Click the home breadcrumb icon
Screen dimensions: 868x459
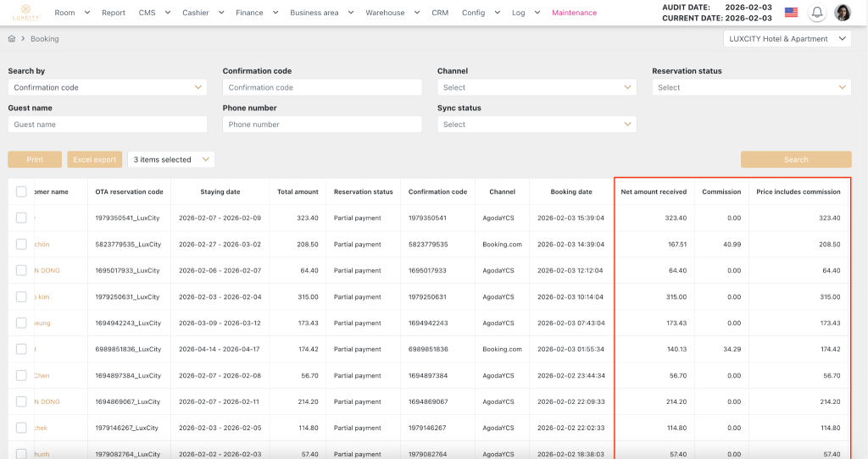(x=12, y=39)
